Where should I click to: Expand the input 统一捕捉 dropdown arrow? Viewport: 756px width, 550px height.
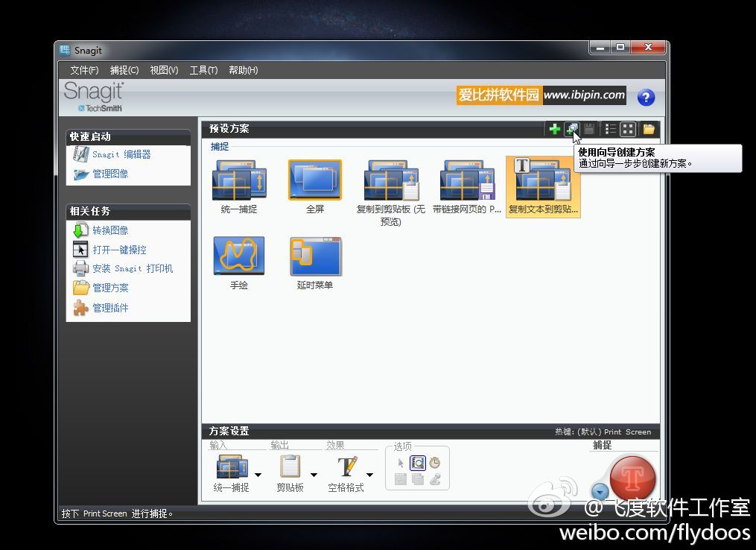(x=258, y=475)
